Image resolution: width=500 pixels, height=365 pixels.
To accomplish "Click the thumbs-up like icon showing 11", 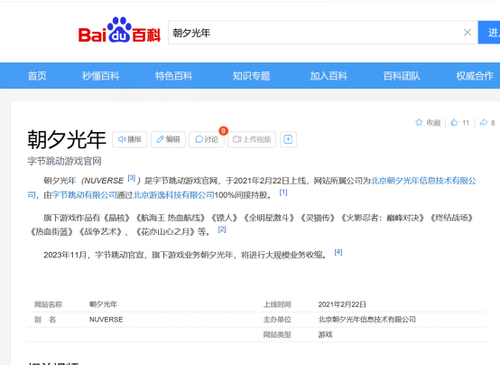I will point(454,123).
